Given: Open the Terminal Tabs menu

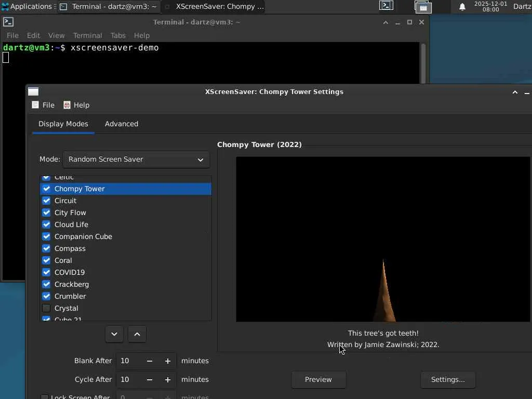Looking at the screenshot, I should pyautogui.click(x=118, y=35).
